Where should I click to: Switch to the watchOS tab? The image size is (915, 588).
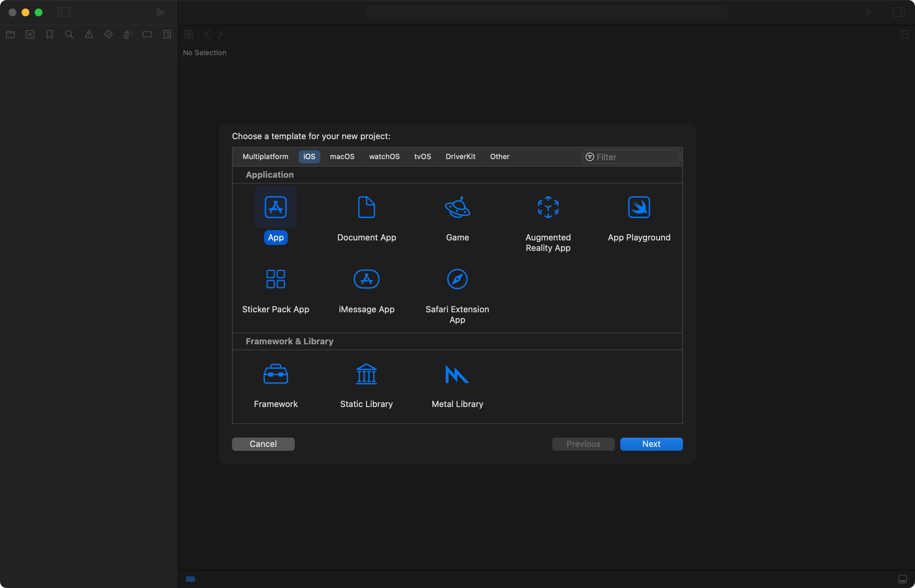384,156
